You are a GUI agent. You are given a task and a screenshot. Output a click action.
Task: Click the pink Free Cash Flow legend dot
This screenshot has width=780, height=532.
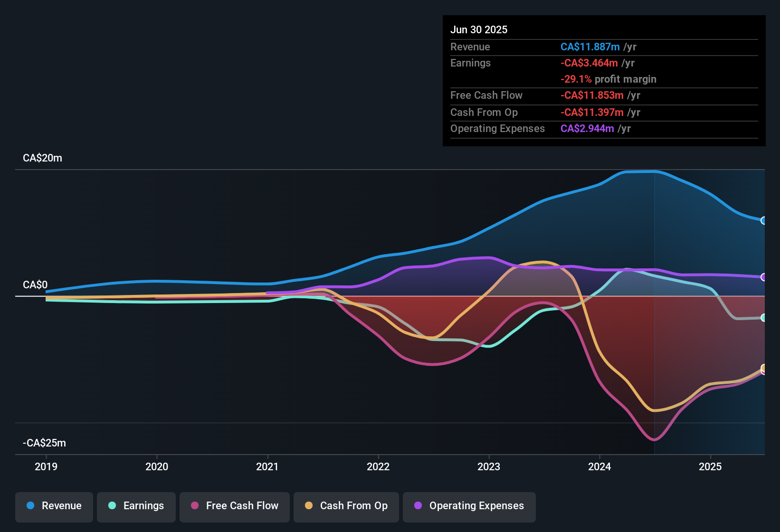coord(193,506)
